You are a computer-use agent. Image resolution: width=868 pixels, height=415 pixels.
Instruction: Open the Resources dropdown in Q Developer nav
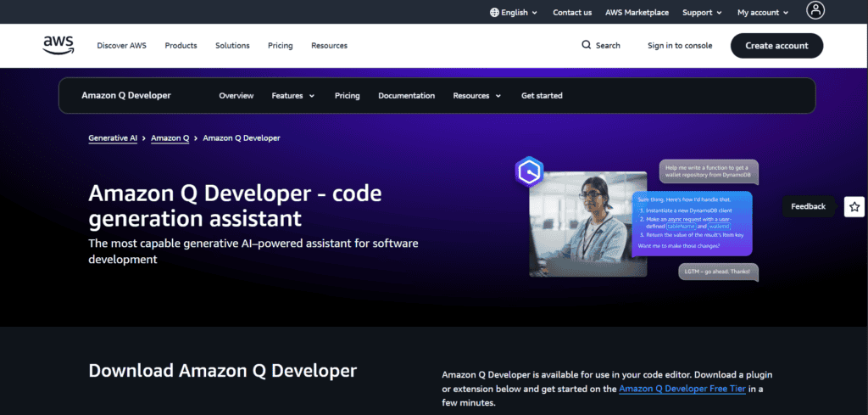coord(476,96)
